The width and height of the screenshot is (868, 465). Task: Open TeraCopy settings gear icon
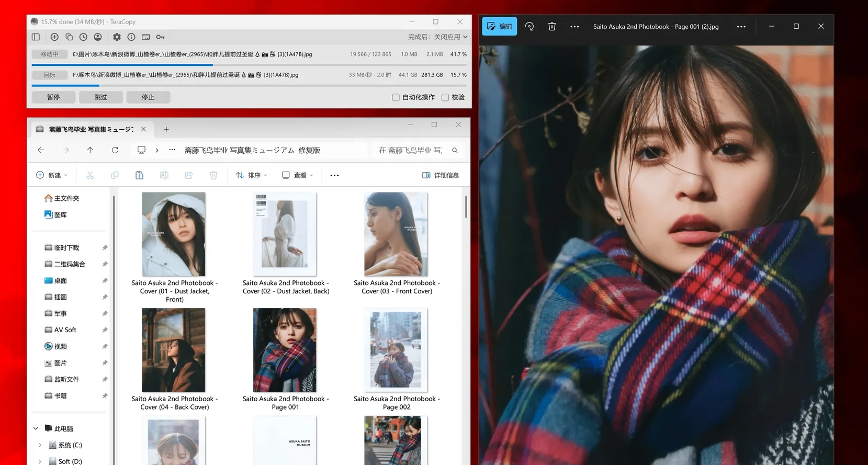[117, 37]
